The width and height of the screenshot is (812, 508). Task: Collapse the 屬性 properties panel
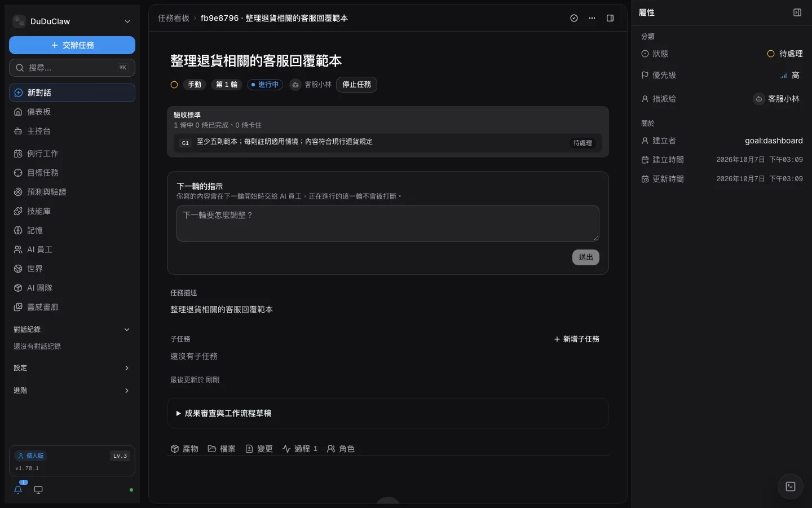pos(797,12)
